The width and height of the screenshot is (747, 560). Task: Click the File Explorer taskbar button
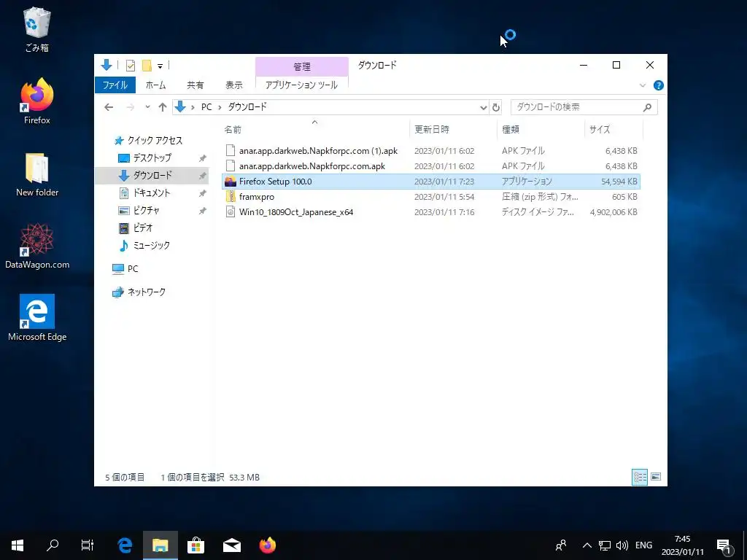[x=160, y=545]
